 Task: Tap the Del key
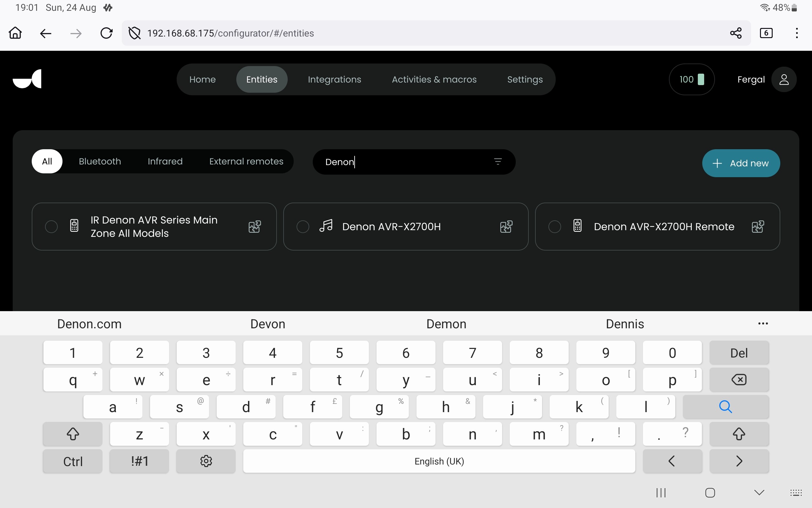pos(739,353)
